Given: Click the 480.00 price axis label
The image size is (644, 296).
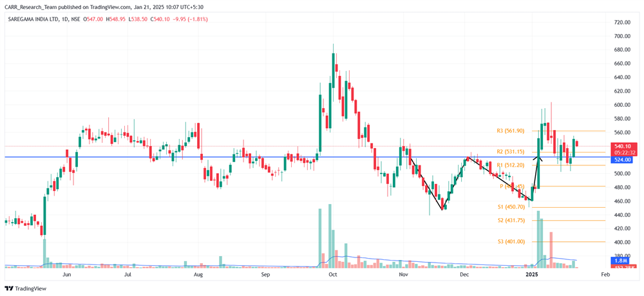Looking at the screenshot, I should (623, 187).
